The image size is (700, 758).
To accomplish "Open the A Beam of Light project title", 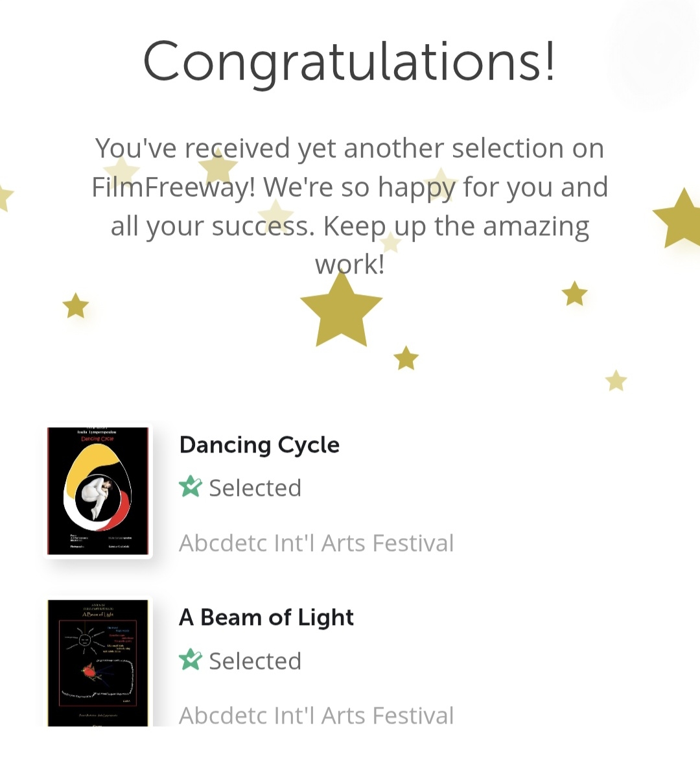I will click(266, 617).
